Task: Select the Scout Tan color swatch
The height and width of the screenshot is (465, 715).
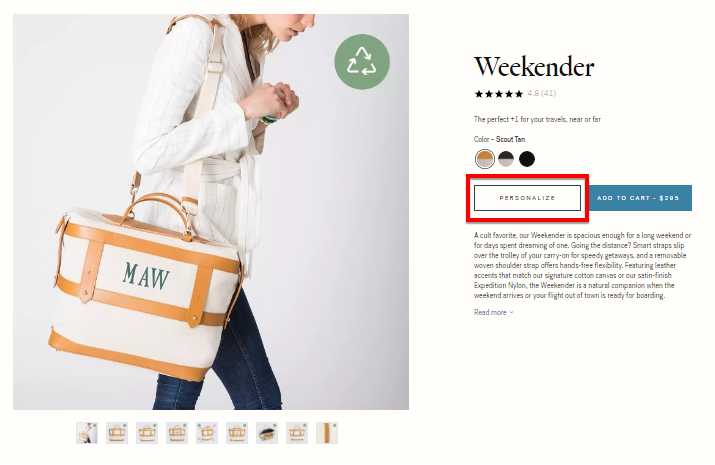Action: 484,159
